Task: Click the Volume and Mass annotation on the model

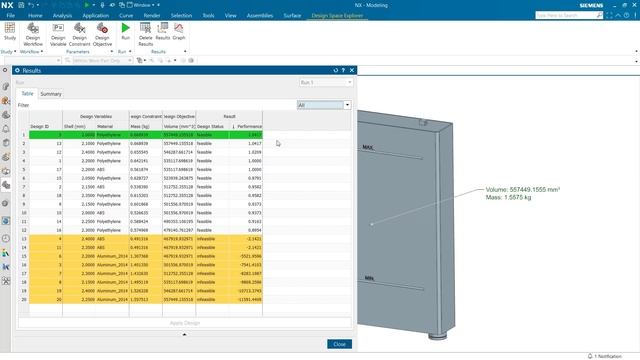Action: [x=522, y=193]
